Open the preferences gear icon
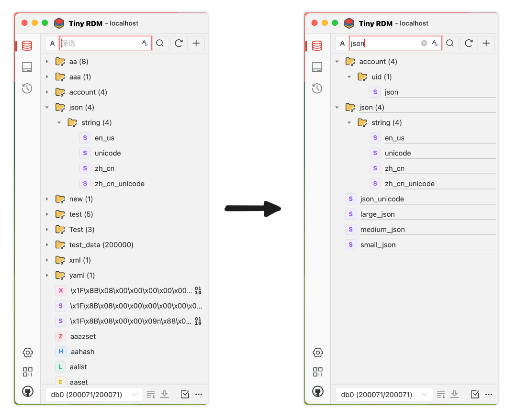 [27, 353]
